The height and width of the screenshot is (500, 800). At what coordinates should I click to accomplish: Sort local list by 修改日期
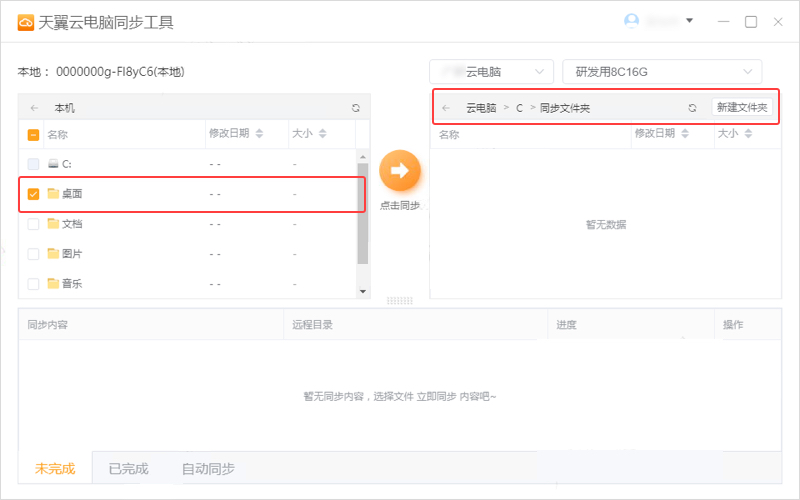pos(259,134)
